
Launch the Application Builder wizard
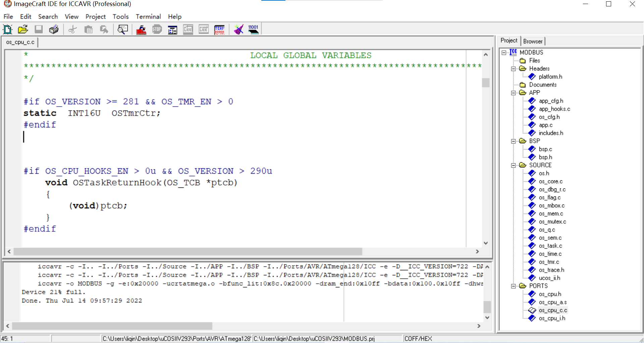[x=238, y=30]
